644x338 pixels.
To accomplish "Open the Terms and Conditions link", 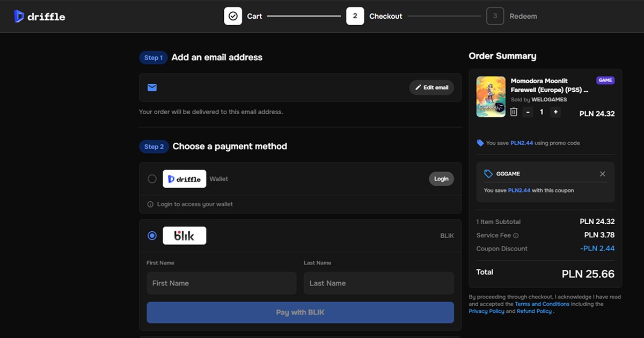I will 541,304.
